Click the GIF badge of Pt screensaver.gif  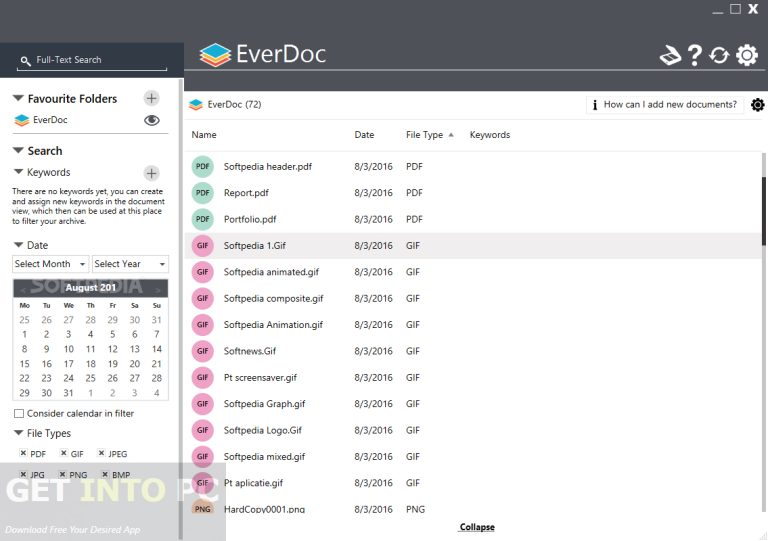pos(202,377)
